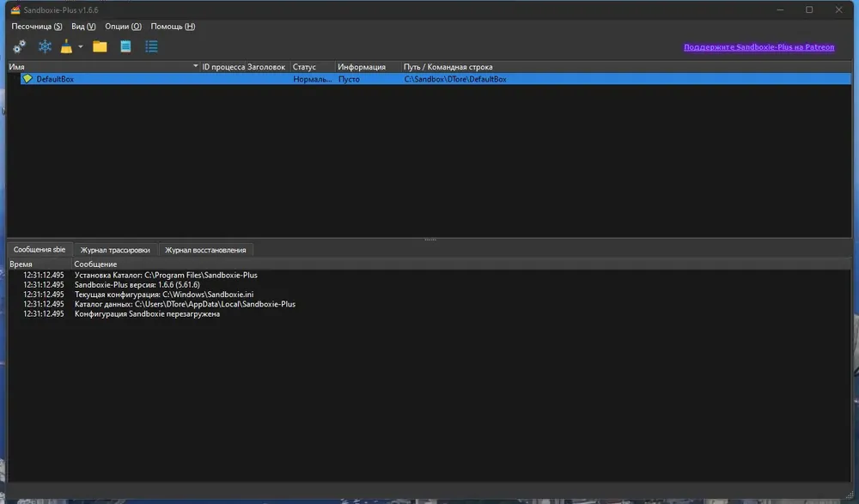Select the Установка Каталог log message
This screenshot has height=504, width=859.
[x=166, y=275]
